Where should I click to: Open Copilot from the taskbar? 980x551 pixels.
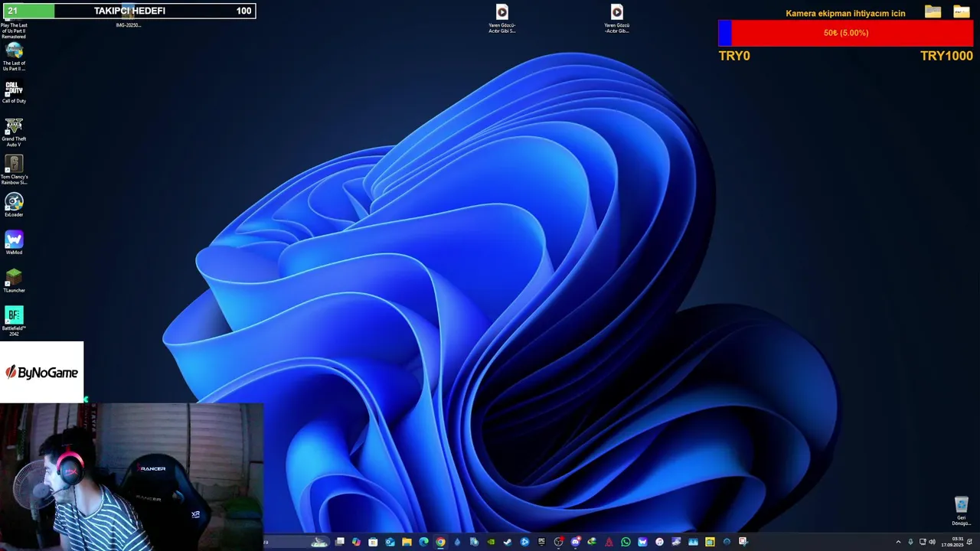pos(356,542)
